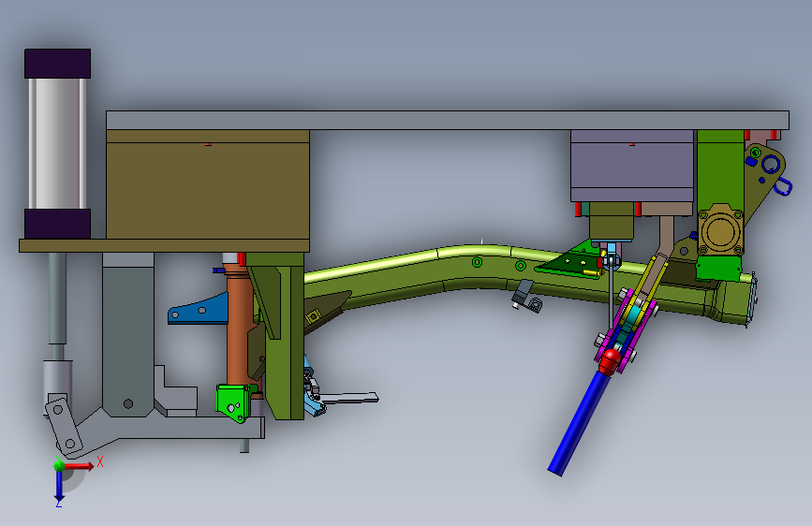Viewport: 812px width, 526px height.
Task: Pick the gray angled link with two holes
Action: (64, 425)
